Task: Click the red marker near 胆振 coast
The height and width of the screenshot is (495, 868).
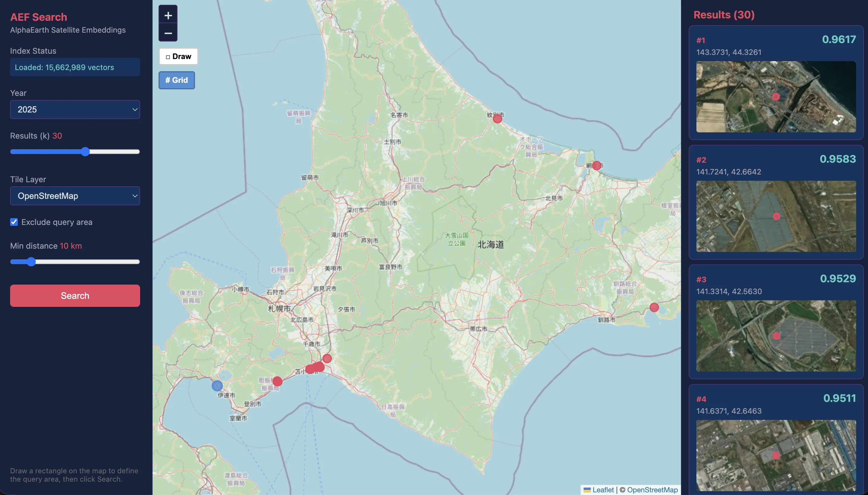Action: point(278,381)
